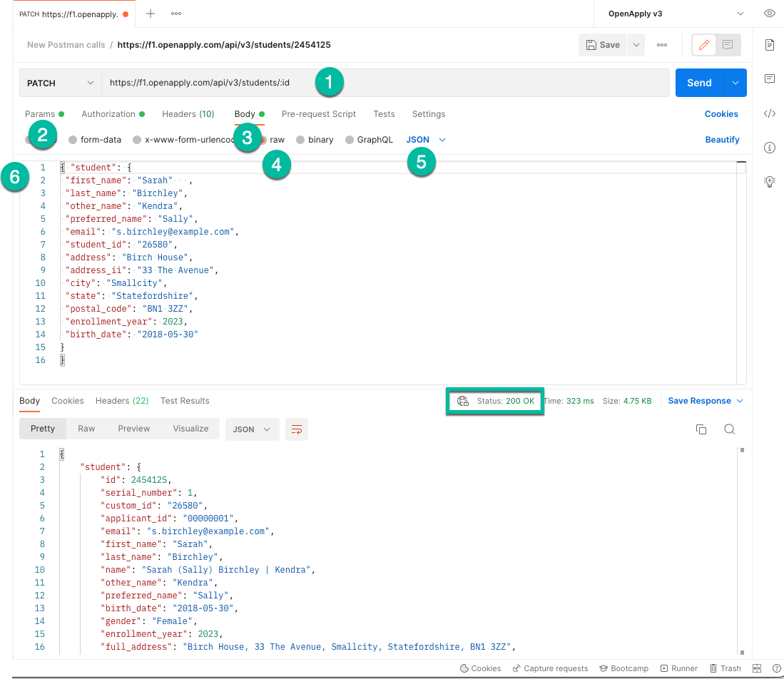
Task: Click New Postman calls breadcrumb
Action: [x=66, y=45]
